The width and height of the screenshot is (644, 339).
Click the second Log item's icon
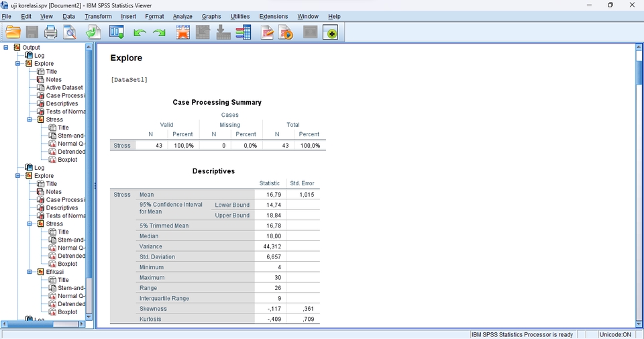coord(29,168)
